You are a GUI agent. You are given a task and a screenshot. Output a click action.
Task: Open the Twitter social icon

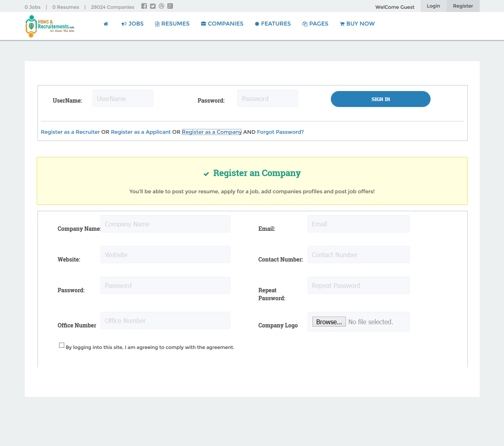coord(152,6)
